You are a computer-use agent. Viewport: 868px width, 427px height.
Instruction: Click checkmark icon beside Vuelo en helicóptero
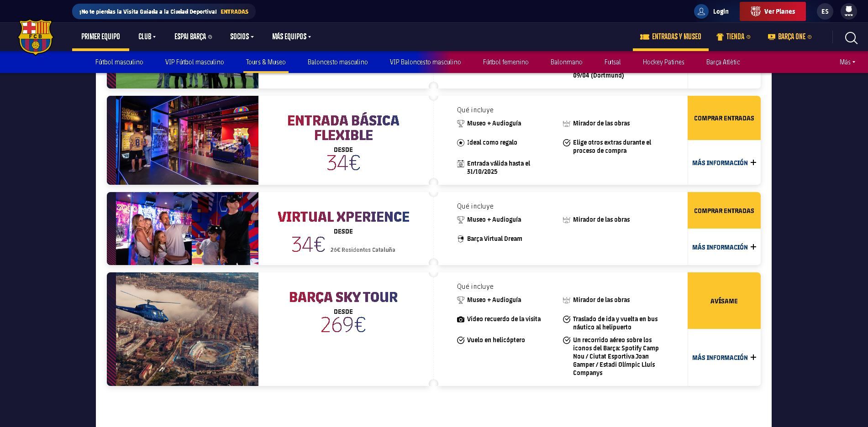point(461,340)
